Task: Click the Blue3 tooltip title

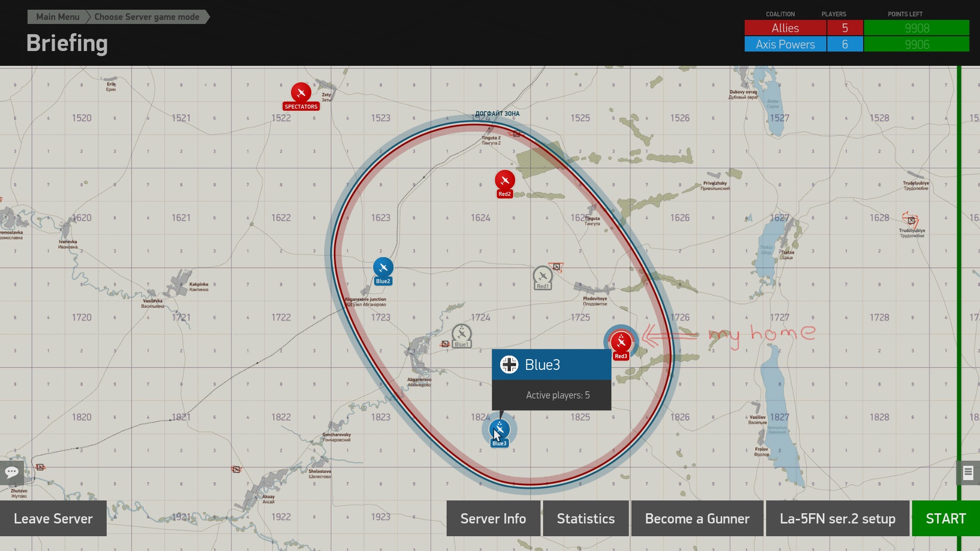Action: tap(543, 365)
